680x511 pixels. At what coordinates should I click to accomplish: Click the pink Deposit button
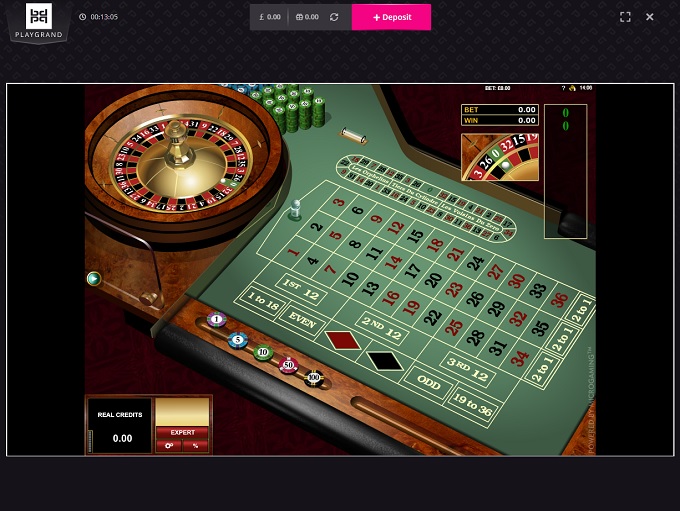pyautogui.click(x=391, y=17)
